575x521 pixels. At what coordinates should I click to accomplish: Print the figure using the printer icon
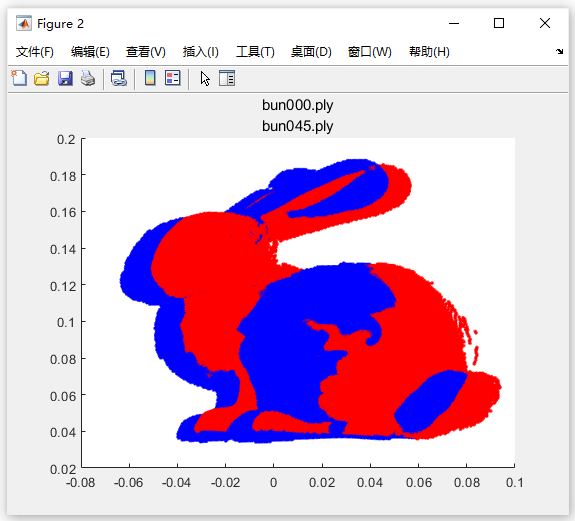(x=88, y=78)
